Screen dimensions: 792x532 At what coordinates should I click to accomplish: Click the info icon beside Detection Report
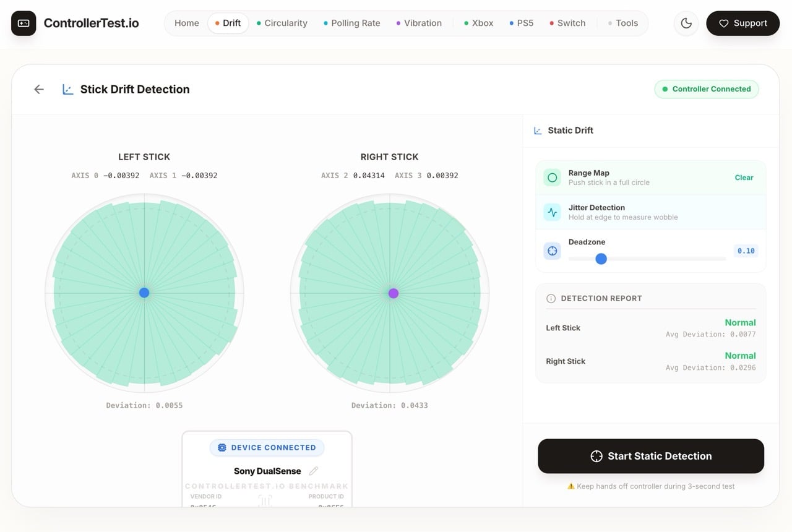[x=551, y=298]
